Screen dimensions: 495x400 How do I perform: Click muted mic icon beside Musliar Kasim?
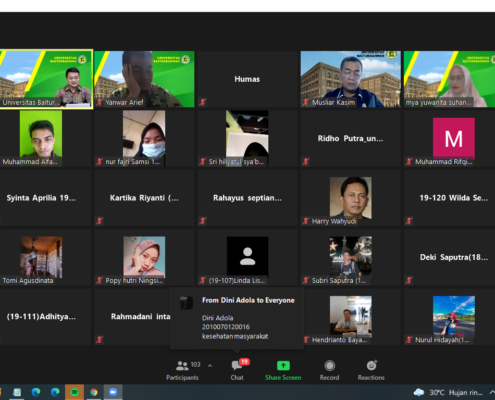click(306, 102)
